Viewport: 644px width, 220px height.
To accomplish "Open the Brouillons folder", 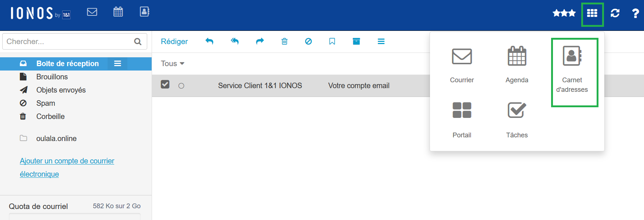I will pyautogui.click(x=52, y=77).
